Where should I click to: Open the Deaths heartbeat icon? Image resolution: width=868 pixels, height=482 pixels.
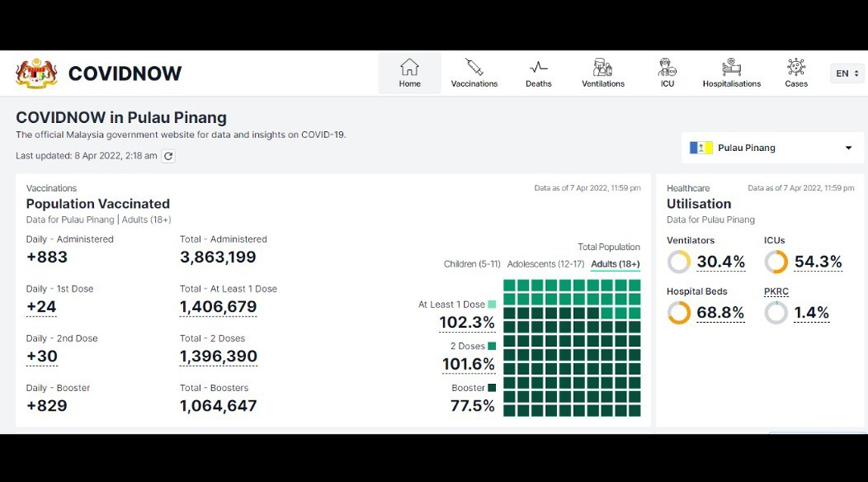pyautogui.click(x=538, y=67)
